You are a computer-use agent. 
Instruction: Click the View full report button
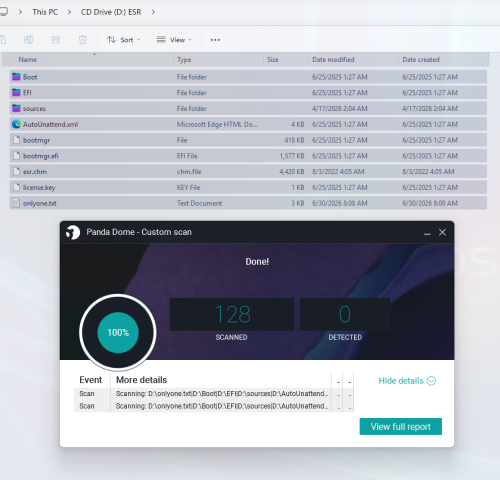click(x=401, y=426)
